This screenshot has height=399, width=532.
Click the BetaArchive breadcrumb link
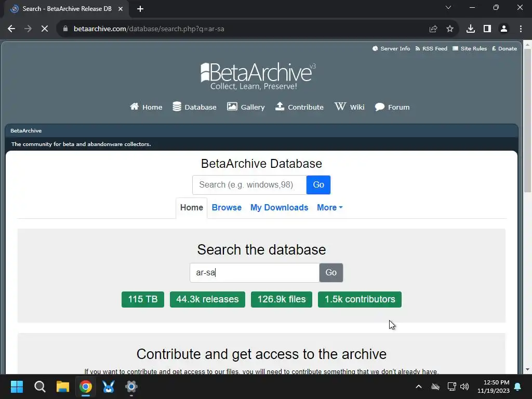pos(26,130)
